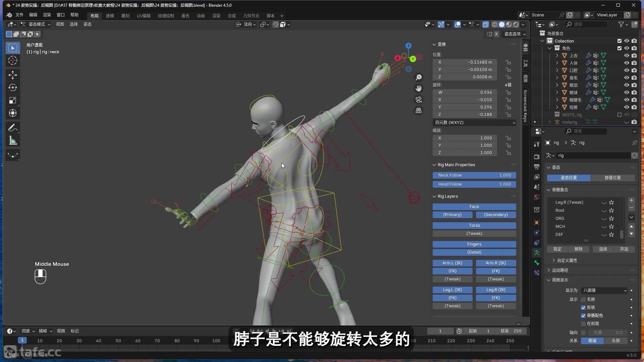Viewport: 644px width, 362px height.
Task: Open the Bone constraints properties tab
Action: tap(537, 273)
